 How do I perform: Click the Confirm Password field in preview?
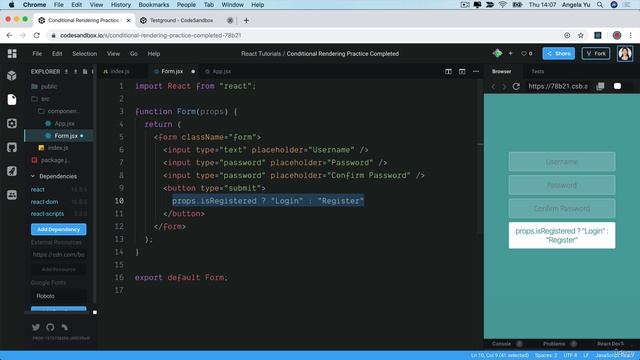(562, 209)
